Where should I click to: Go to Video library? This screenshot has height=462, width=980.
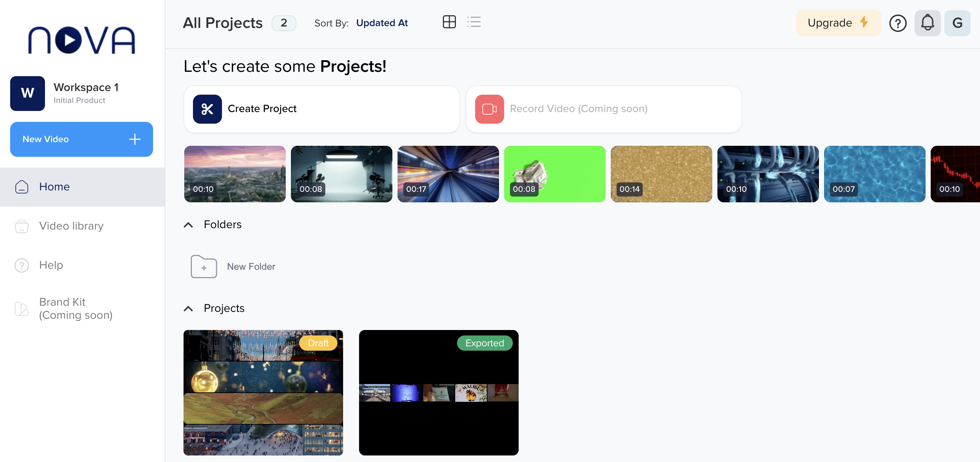pyautogui.click(x=71, y=226)
